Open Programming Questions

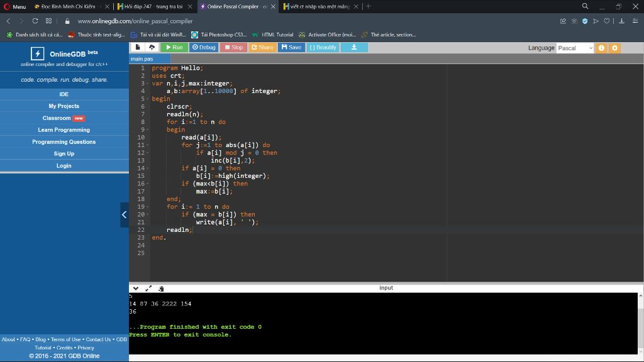pos(64,142)
